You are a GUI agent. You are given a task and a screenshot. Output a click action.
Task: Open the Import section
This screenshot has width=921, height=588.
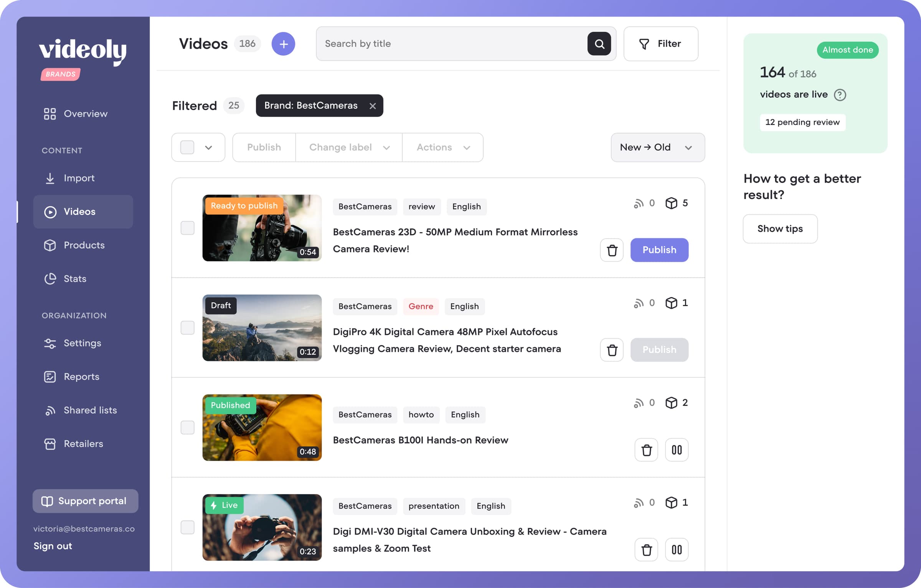(x=69, y=178)
